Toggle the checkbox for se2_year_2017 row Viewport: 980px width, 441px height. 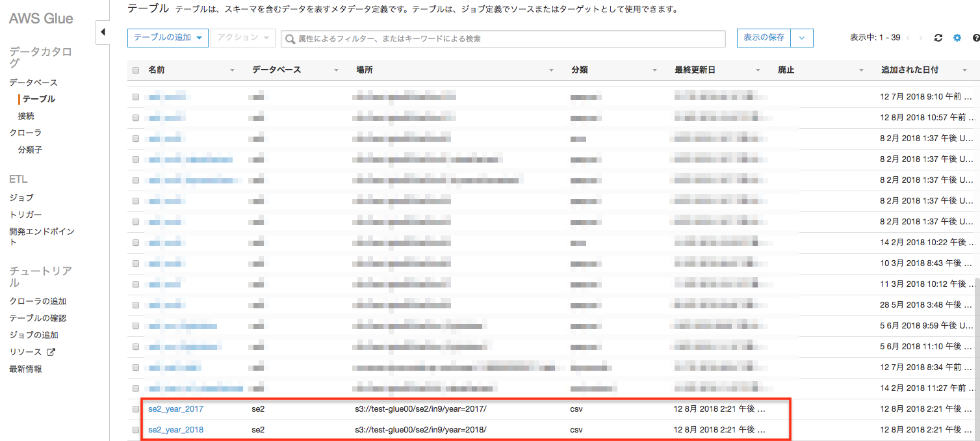(x=135, y=408)
